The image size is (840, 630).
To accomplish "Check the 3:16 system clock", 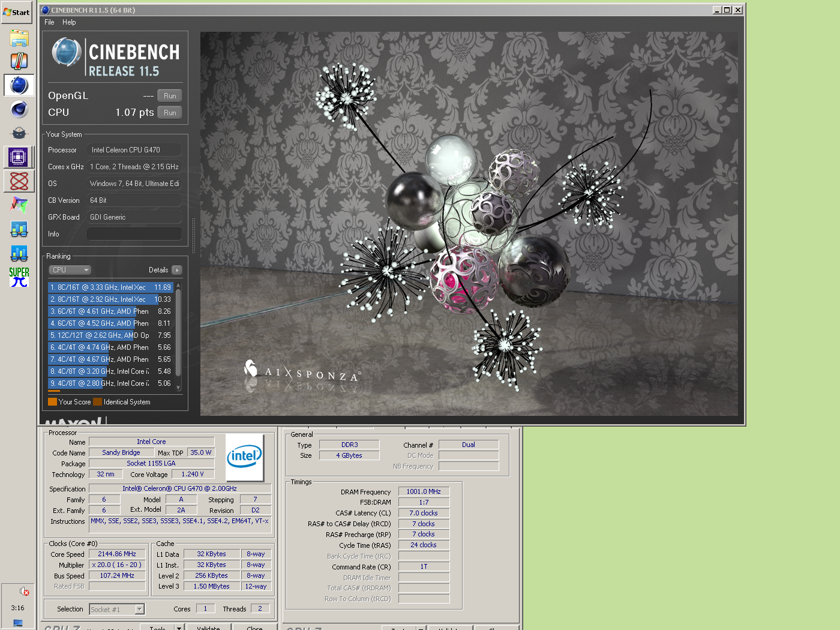I will tap(17, 608).
